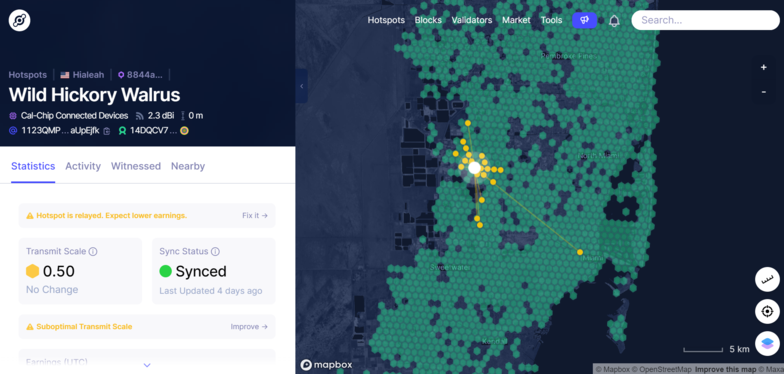The image size is (784, 374).
Task: Open the map measure tool
Action: pyautogui.click(x=767, y=280)
